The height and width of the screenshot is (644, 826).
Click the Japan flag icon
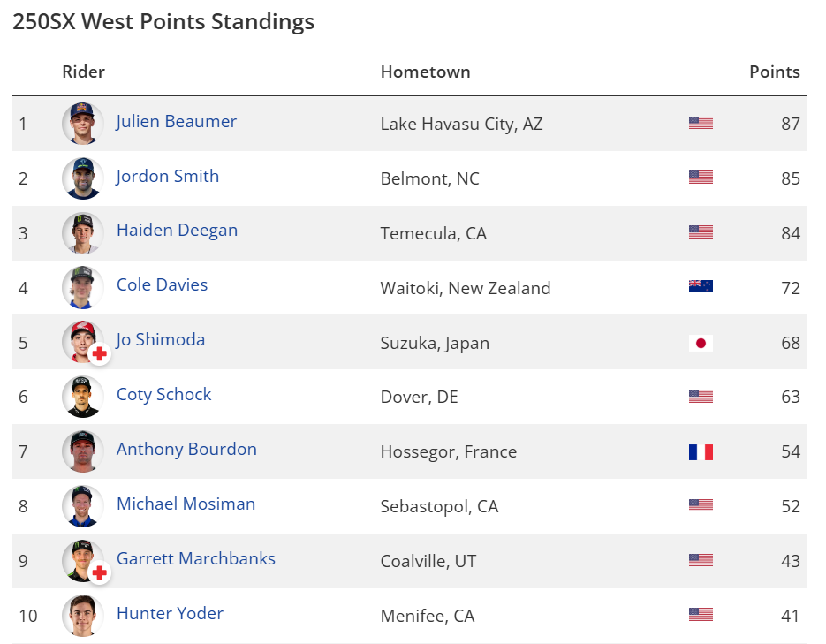[x=701, y=342]
